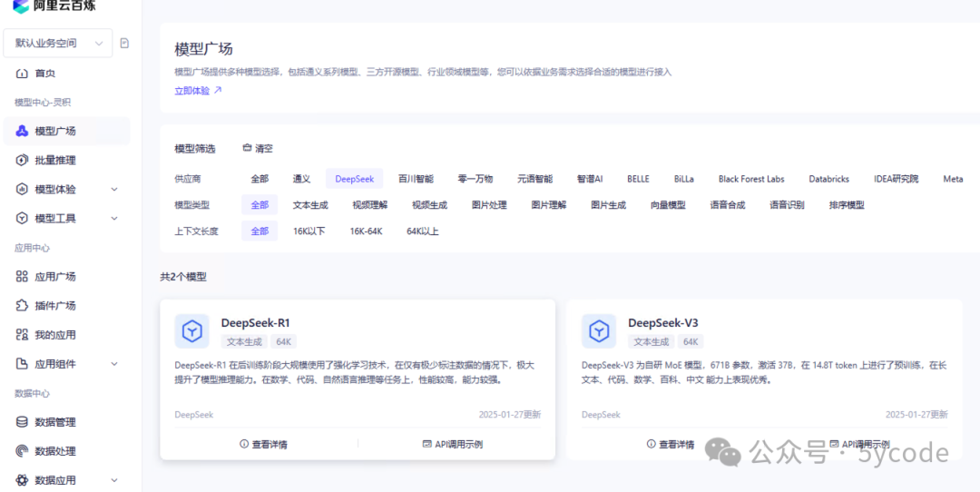Filter provider by Databricks
The width and height of the screenshot is (980, 492).
click(828, 179)
